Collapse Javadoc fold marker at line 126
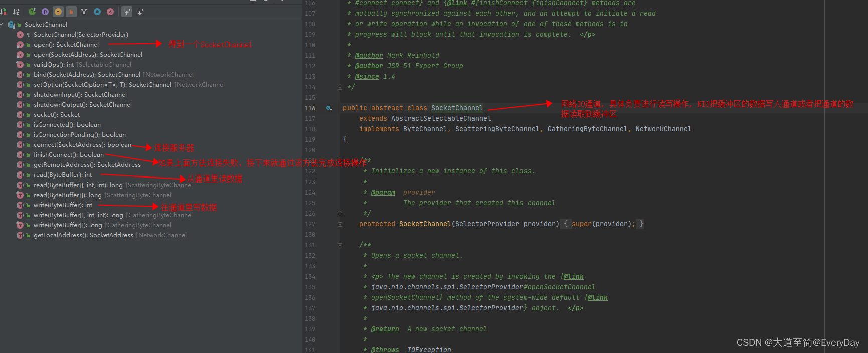 (x=340, y=214)
